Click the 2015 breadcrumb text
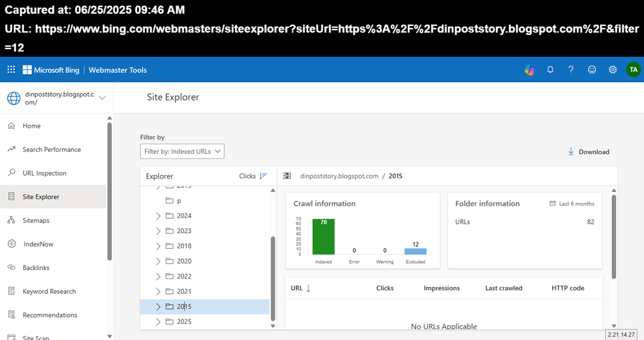The height and width of the screenshot is (340, 644). click(x=395, y=176)
